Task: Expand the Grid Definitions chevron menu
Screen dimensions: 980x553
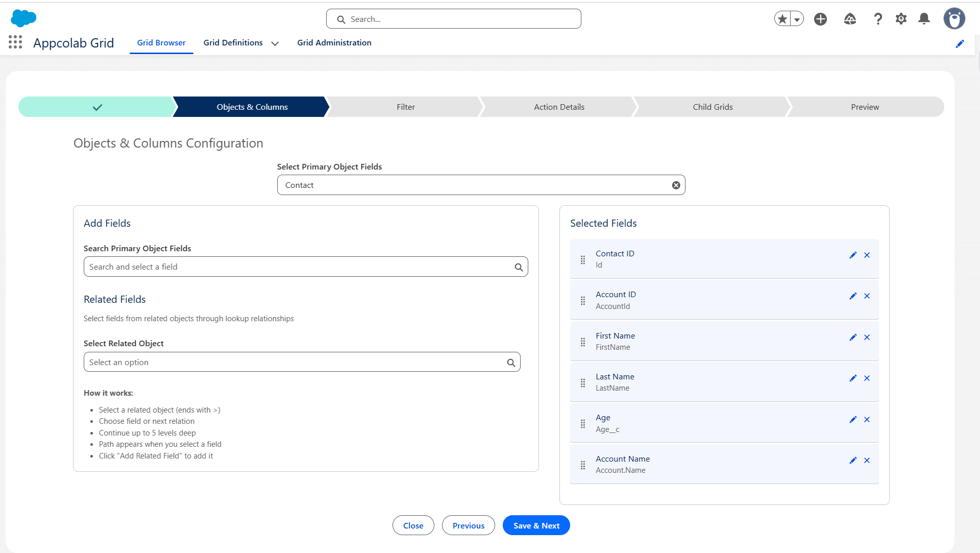Action: pyautogui.click(x=275, y=43)
